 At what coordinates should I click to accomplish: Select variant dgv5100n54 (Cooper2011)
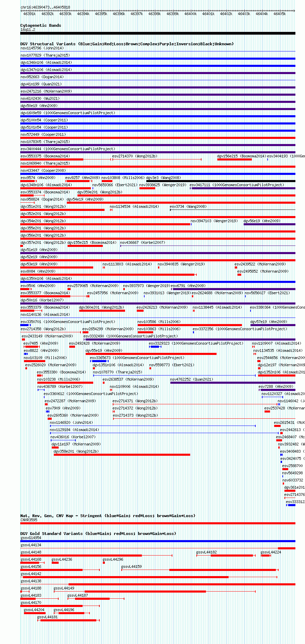(44, 120)
